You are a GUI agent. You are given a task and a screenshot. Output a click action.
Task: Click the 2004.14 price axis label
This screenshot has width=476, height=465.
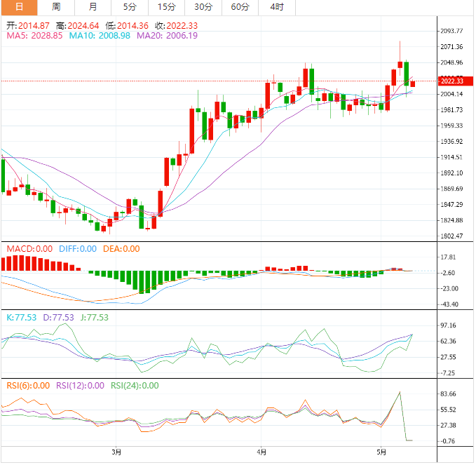[x=451, y=94]
